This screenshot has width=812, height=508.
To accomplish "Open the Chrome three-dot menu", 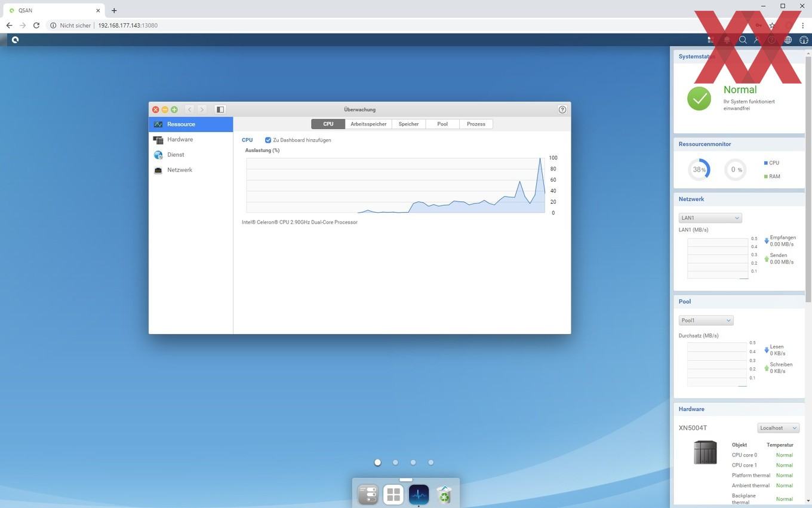I will click(x=803, y=25).
